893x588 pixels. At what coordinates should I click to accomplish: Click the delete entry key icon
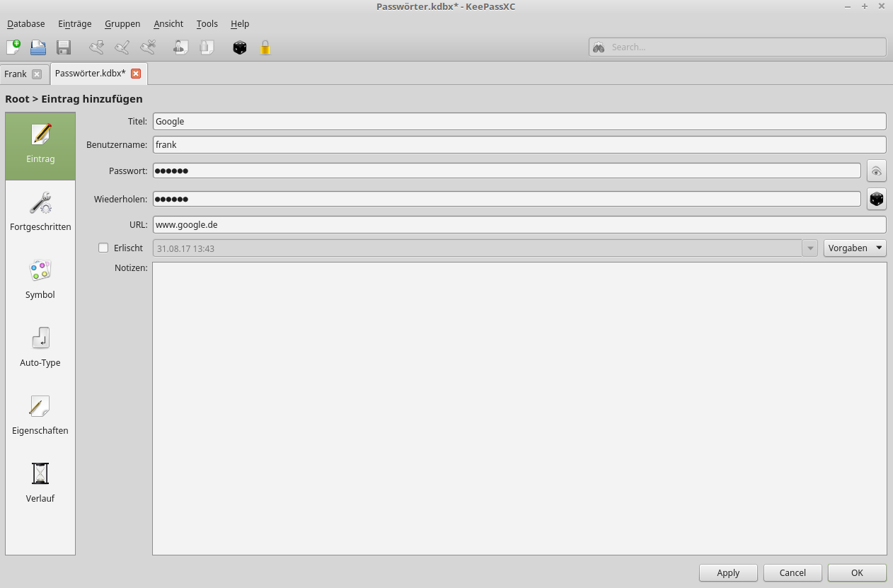(x=147, y=47)
